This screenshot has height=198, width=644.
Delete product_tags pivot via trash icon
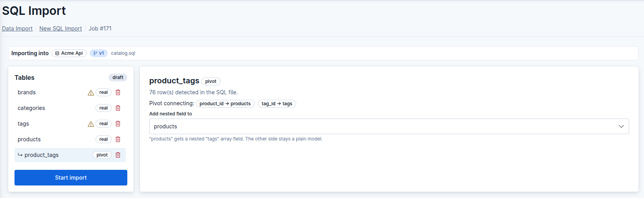[118, 155]
